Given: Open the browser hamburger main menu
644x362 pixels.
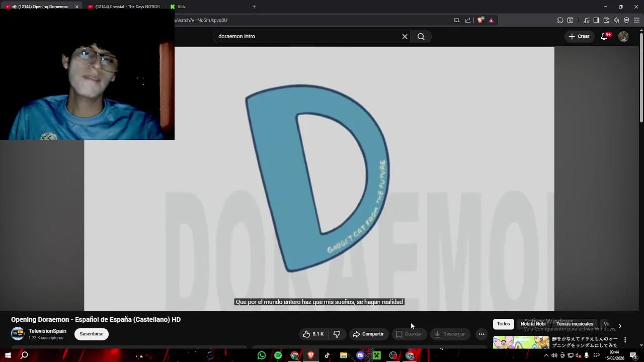Looking at the screenshot, I should (636, 20).
